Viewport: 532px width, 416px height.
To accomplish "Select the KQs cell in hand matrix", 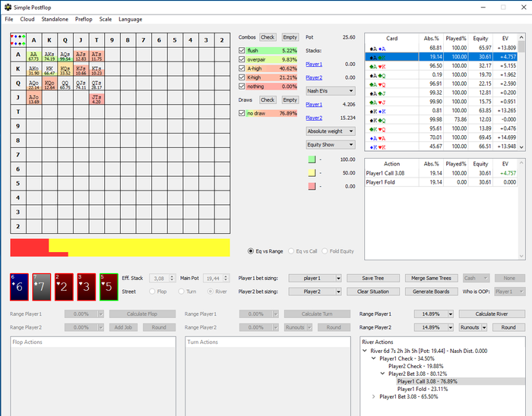I will [65, 69].
